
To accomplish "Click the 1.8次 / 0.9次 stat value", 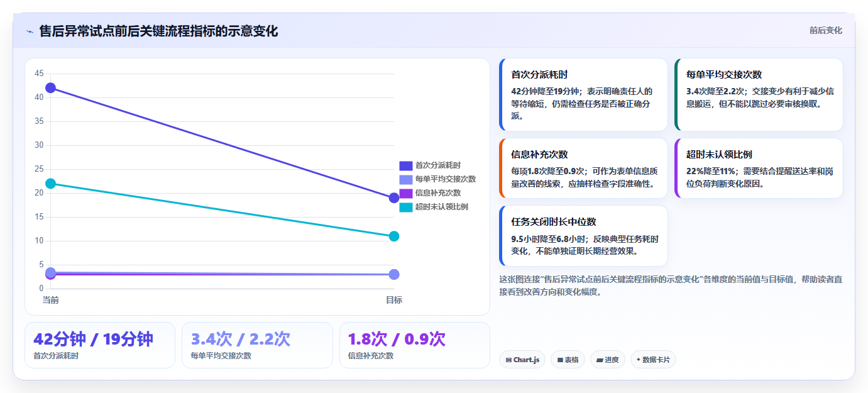I will tap(397, 340).
